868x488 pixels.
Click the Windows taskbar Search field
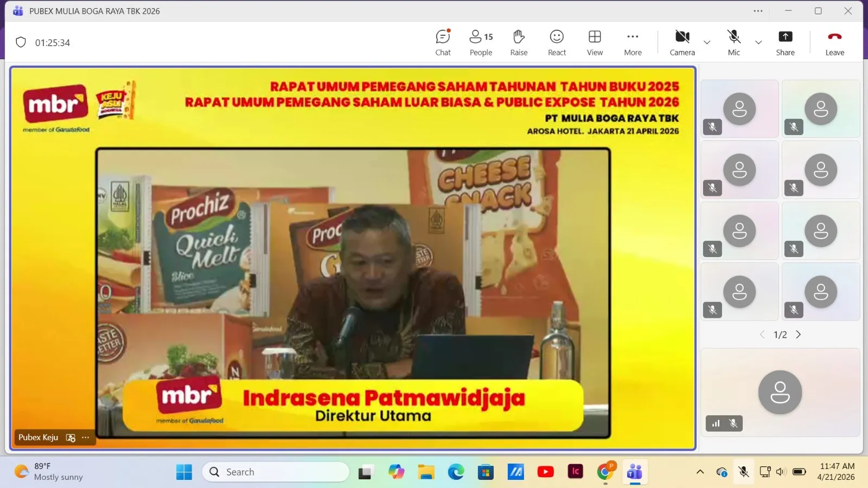click(276, 472)
